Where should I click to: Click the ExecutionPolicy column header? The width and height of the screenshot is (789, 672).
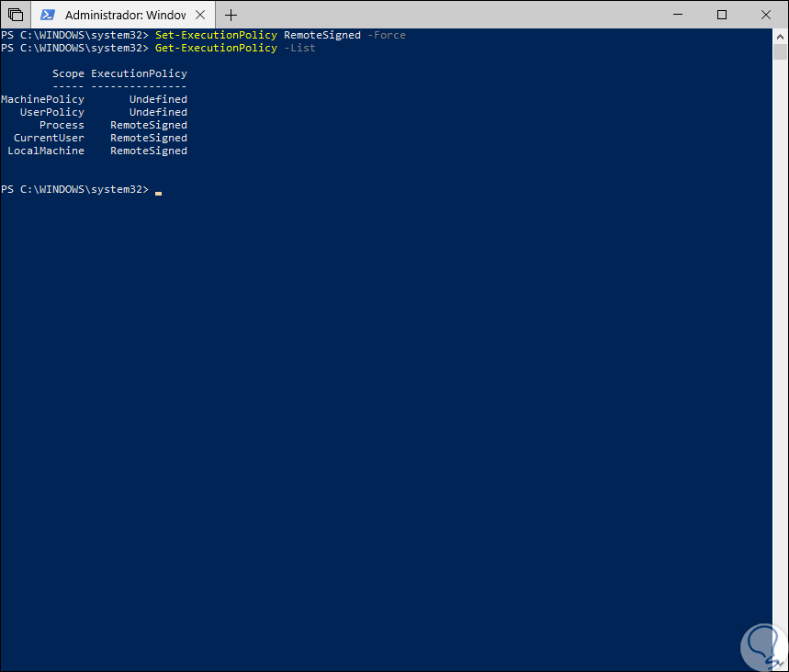pyautogui.click(x=139, y=73)
